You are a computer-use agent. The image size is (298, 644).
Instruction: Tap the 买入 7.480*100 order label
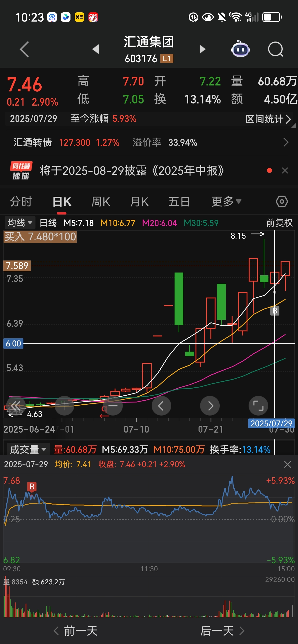[40, 237]
